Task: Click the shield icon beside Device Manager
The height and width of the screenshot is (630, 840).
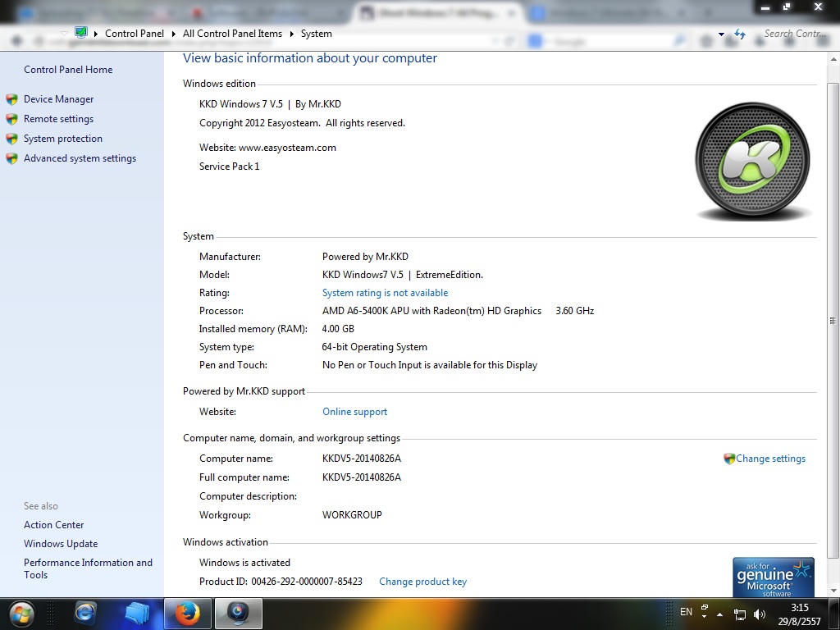Action: (x=11, y=99)
